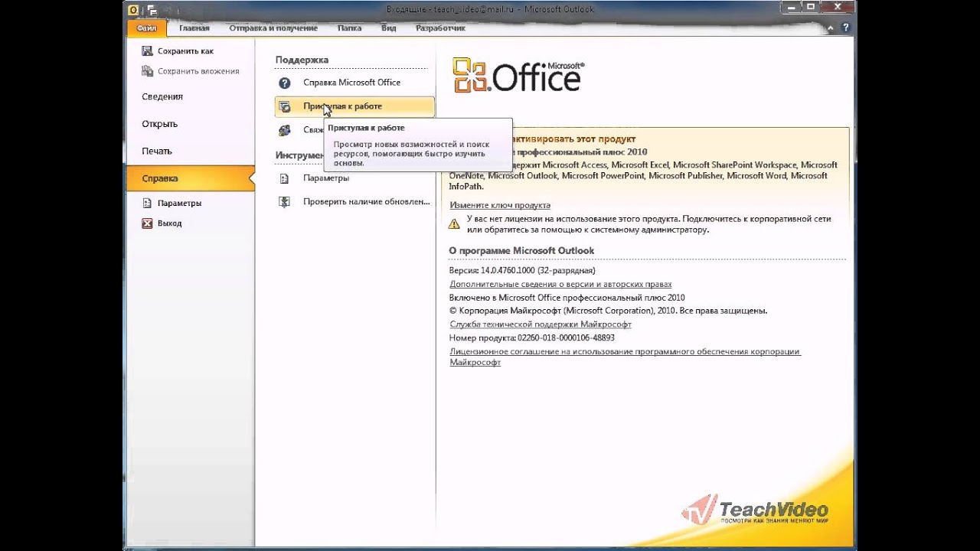Click the Параметры icon in left sidebar
The width and height of the screenshot is (980, 551).
tap(148, 204)
